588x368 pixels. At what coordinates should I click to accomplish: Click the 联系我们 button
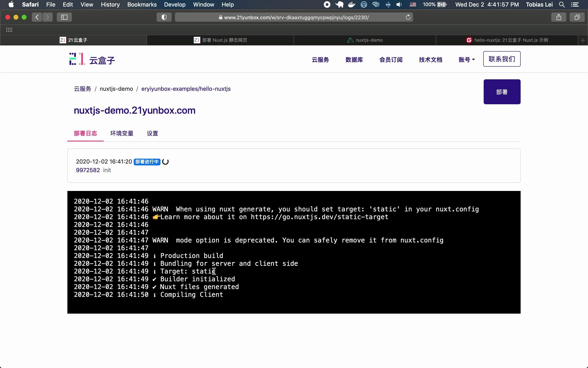click(502, 59)
